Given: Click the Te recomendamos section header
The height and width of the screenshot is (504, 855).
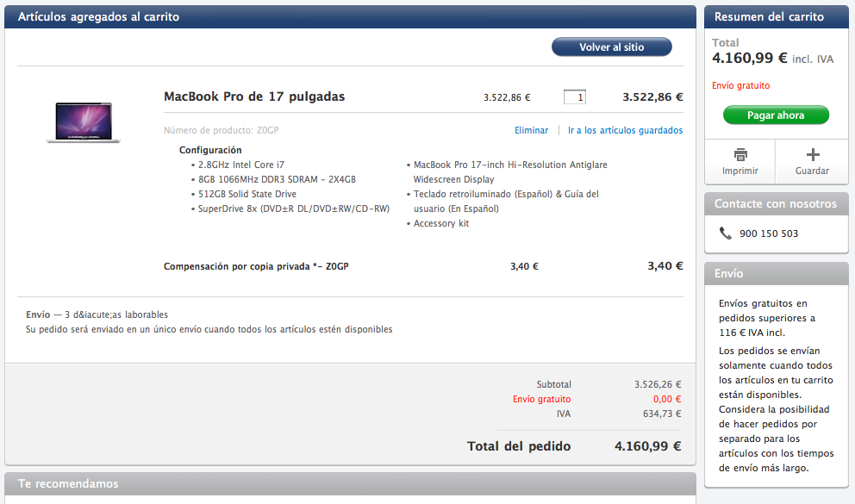Looking at the screenshot, I should click(x=350, y=484).
